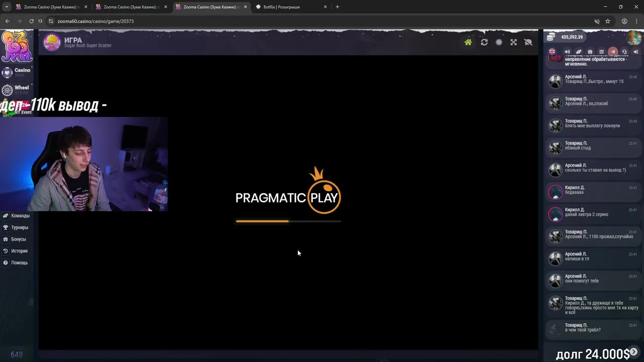This screenshot has width=644, height=362.
Task: Click the round gray circle icon in game header
Action: click(x=499, y=42)
